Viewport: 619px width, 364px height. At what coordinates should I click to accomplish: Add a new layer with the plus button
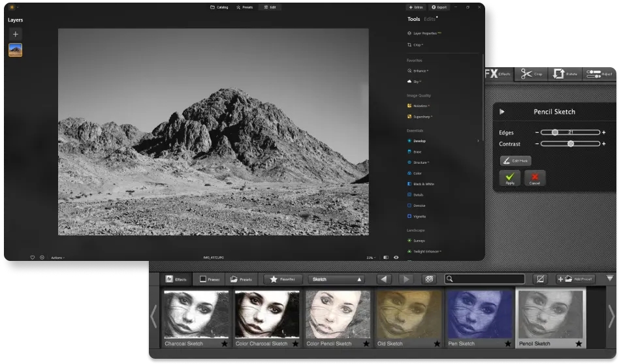coord(16,34)
